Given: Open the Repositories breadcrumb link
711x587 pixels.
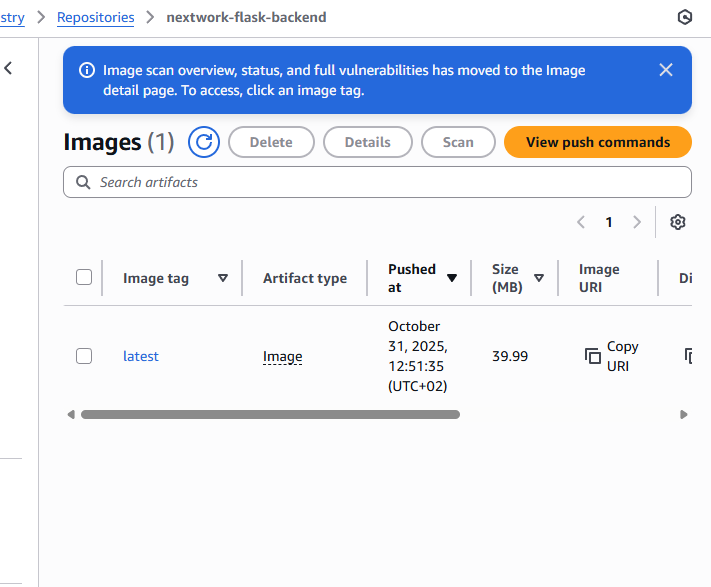Looking at the screenshot, I should click(x=95, y=17).
